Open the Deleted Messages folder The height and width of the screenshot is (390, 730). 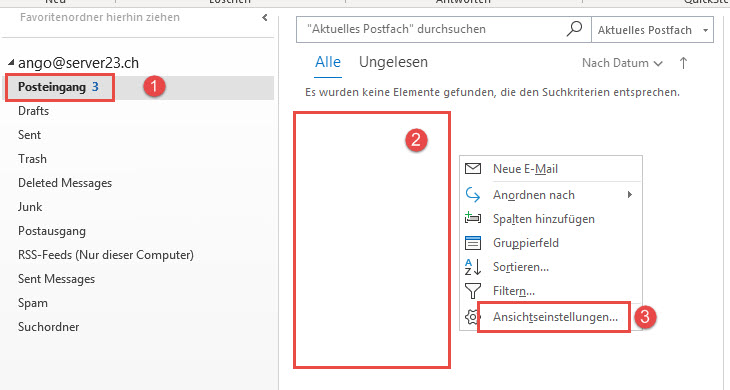65,183
